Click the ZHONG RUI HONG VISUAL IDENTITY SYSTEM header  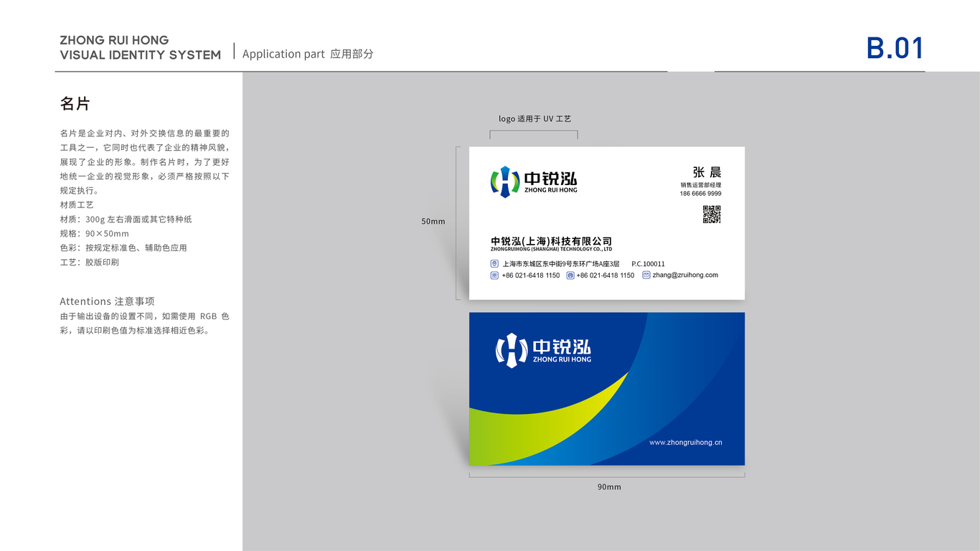click(141, 47)
